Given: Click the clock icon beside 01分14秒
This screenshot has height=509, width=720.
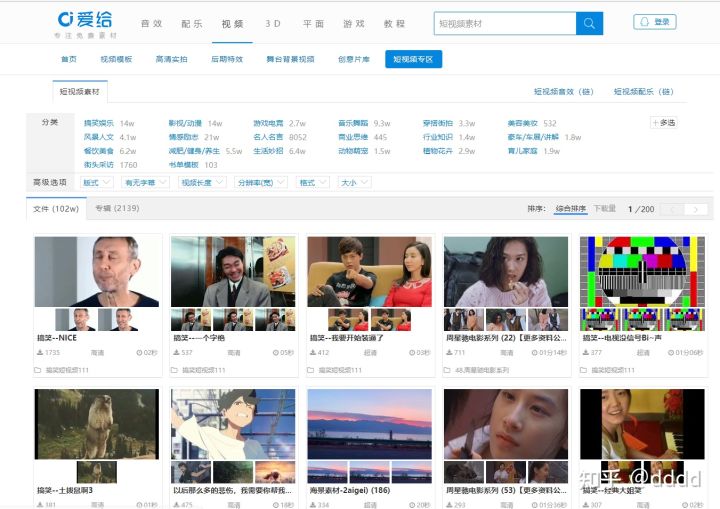Looking at the screenshot, I should tap(534, 353).
